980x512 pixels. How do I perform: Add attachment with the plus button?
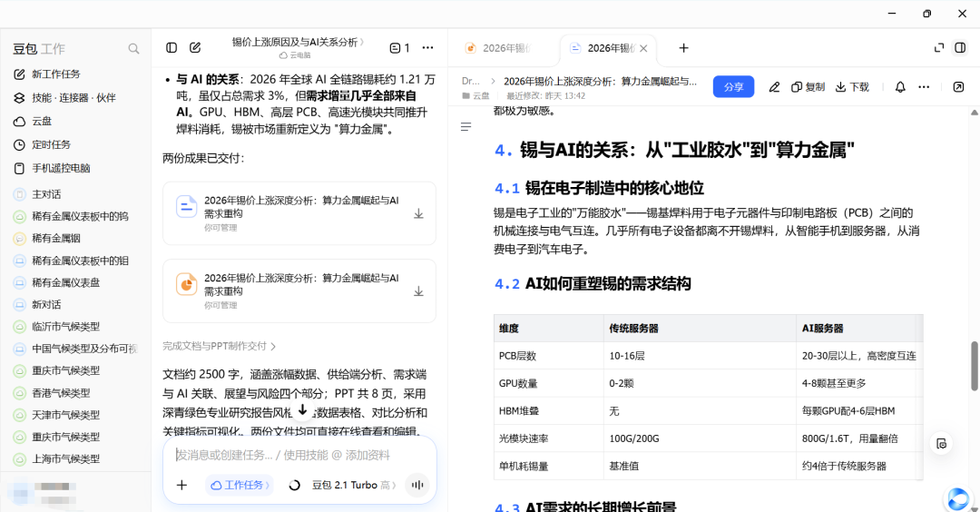[x=181, y=485]
